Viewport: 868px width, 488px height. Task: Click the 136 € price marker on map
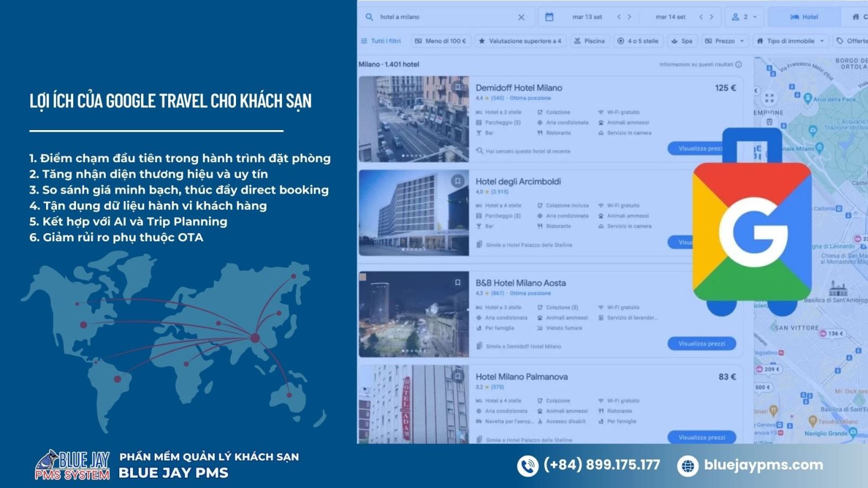pos(832,333)
